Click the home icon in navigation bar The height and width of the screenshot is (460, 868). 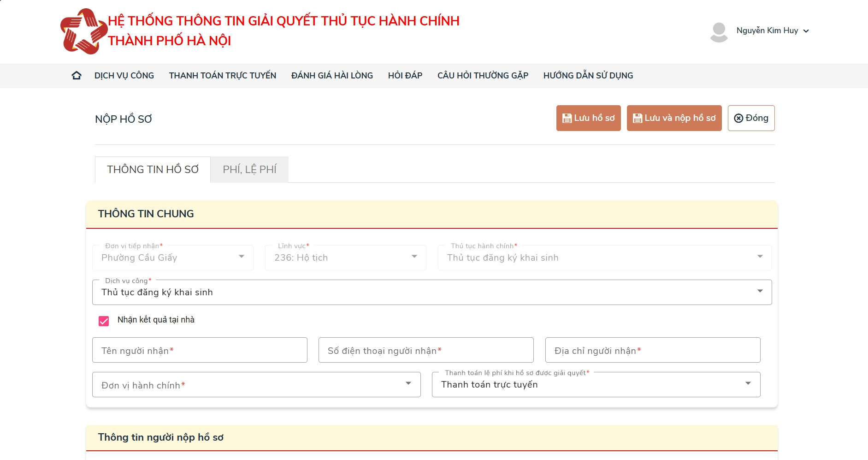77,76
